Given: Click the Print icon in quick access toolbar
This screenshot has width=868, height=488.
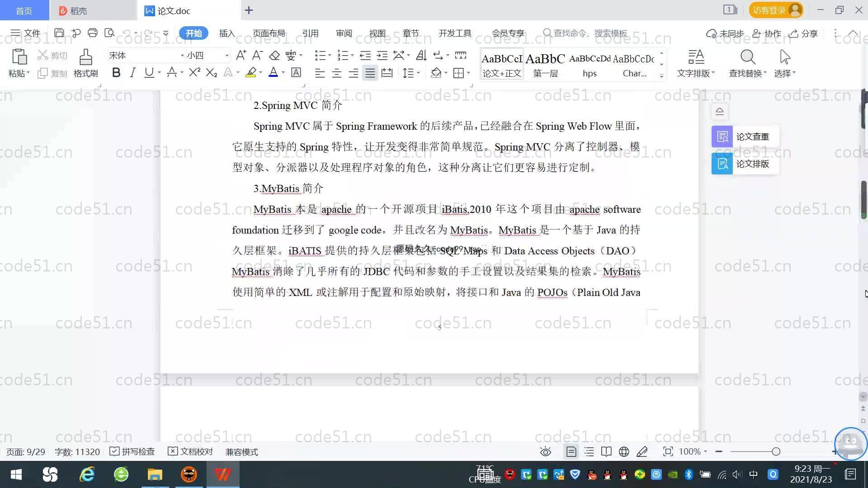Looking at the screenshot, I should click(93, 33).
